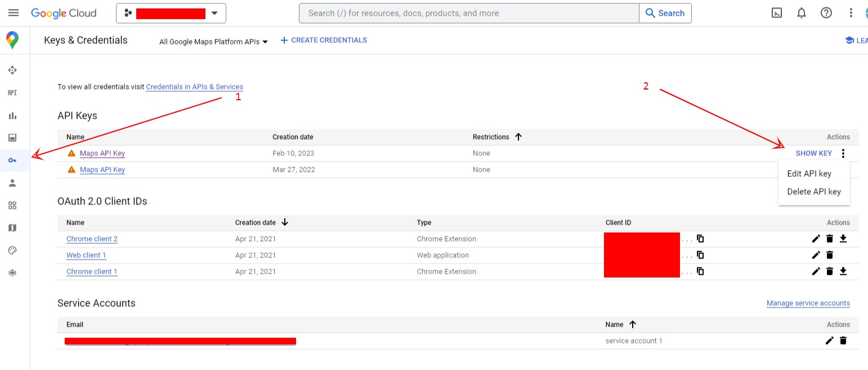Click the Search button
Viewport: 868px width, 370px height.
pos(665,13)
